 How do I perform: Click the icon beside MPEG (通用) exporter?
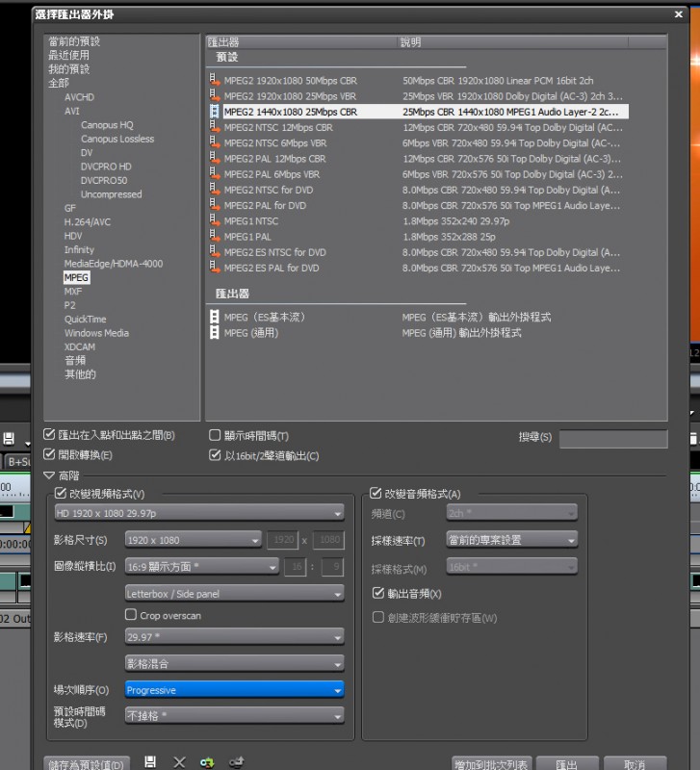tap(215, 332)
